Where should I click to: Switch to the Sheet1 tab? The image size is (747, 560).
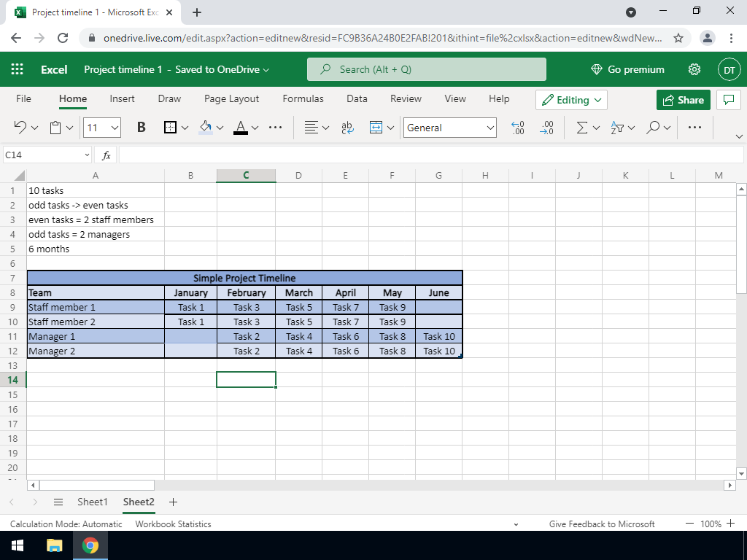point(93,502)
